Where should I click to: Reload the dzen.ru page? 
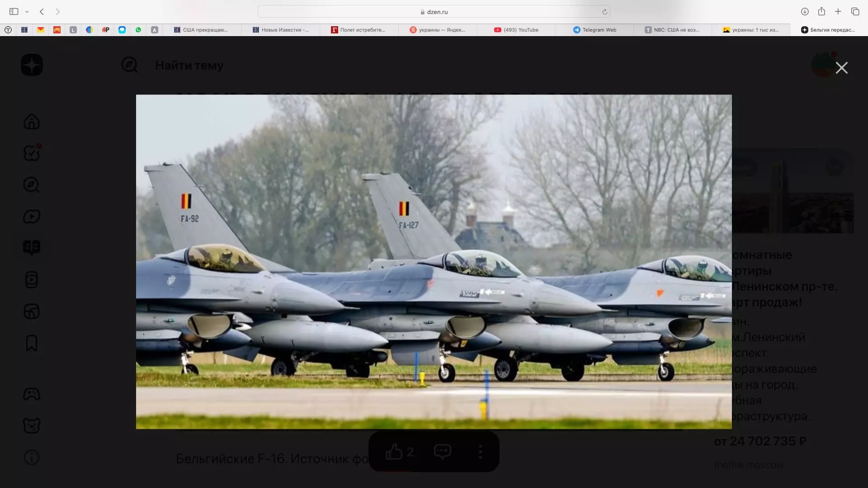604,12
